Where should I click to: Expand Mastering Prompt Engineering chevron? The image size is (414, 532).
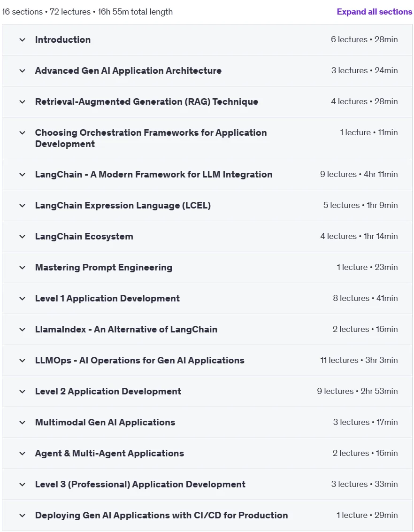pos(23,268)
